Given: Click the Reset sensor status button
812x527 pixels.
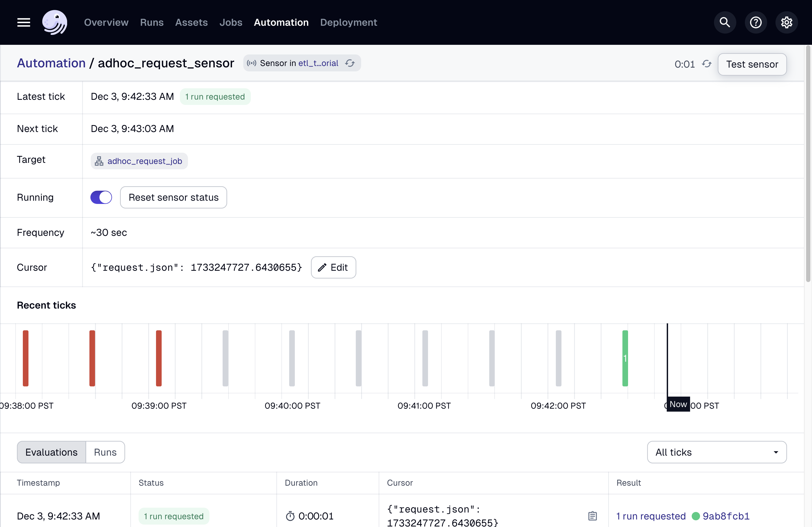Looking at the screenshot, I should click(x=173, y=197).
